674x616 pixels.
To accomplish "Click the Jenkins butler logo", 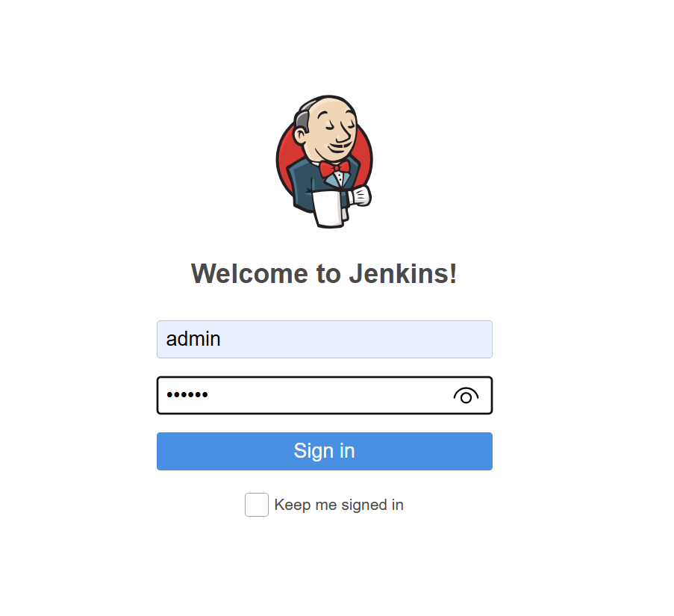I will point(324,161).
